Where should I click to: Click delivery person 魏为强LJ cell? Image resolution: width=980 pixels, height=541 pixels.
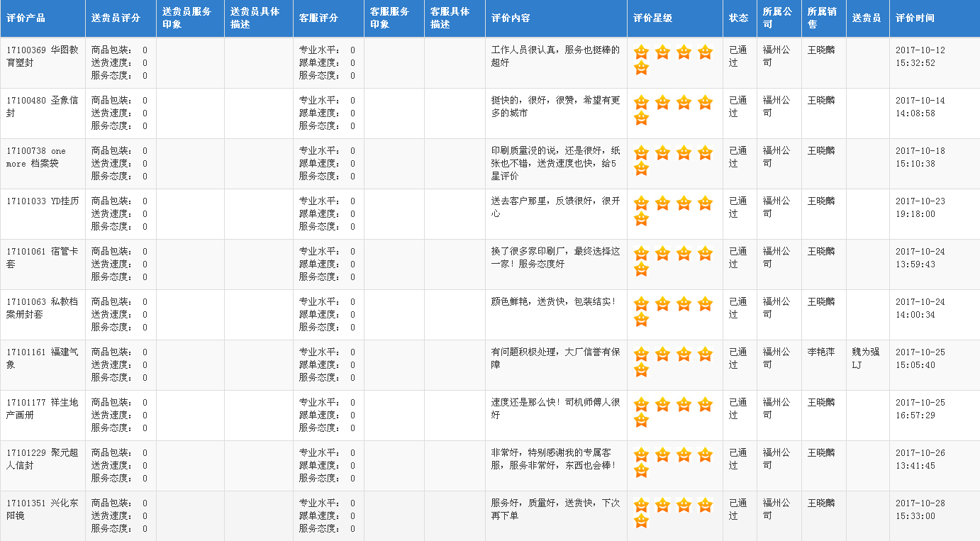[x=866, y=358]
